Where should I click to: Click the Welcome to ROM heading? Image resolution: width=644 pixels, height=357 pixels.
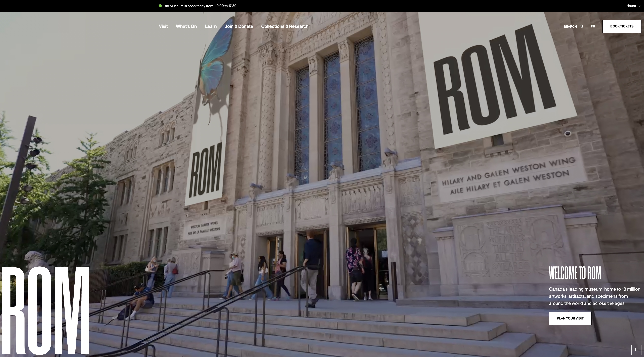point(575,273)
